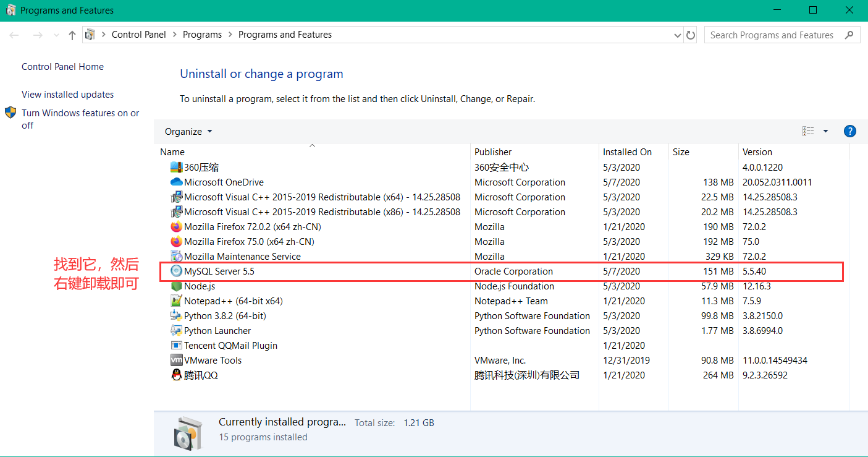Open the recent locations chevron
868x457 pixels.
pyautogui.click(x=56, y=35)
